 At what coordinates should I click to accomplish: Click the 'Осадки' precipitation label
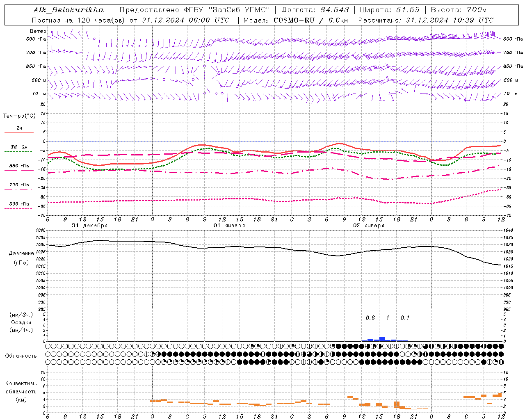click(x=21, y=322)
